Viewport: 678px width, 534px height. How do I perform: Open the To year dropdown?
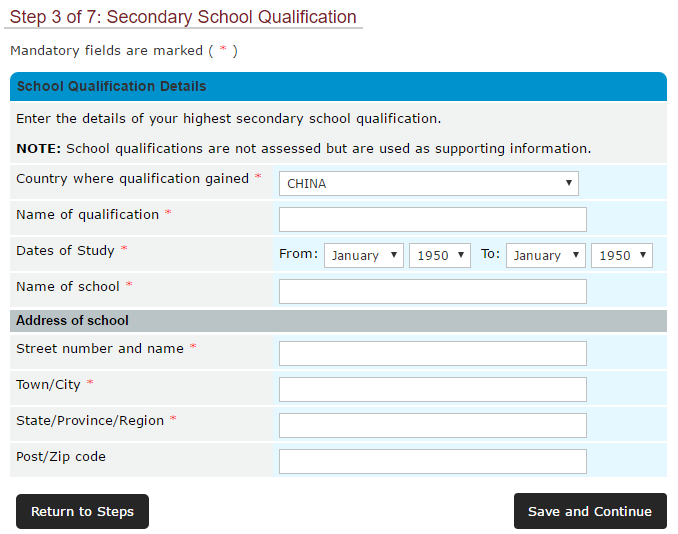point(621,255)
